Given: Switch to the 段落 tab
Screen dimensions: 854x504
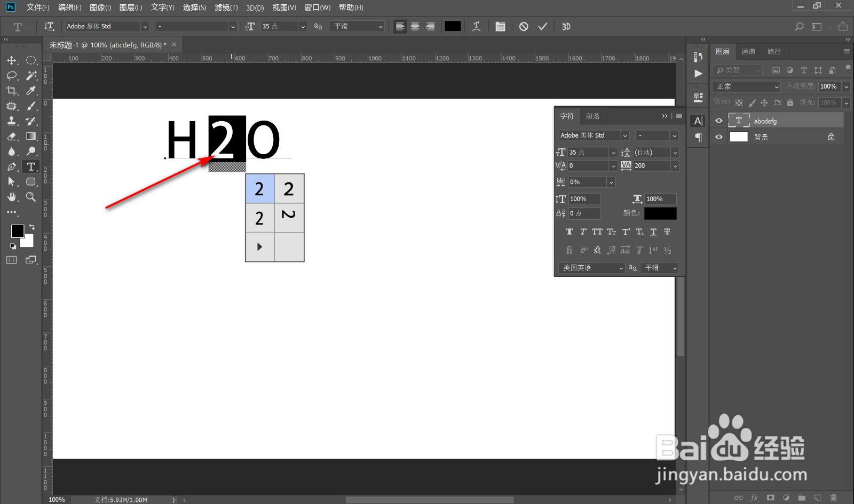Looking at the screenshot, I should [592, 116].
